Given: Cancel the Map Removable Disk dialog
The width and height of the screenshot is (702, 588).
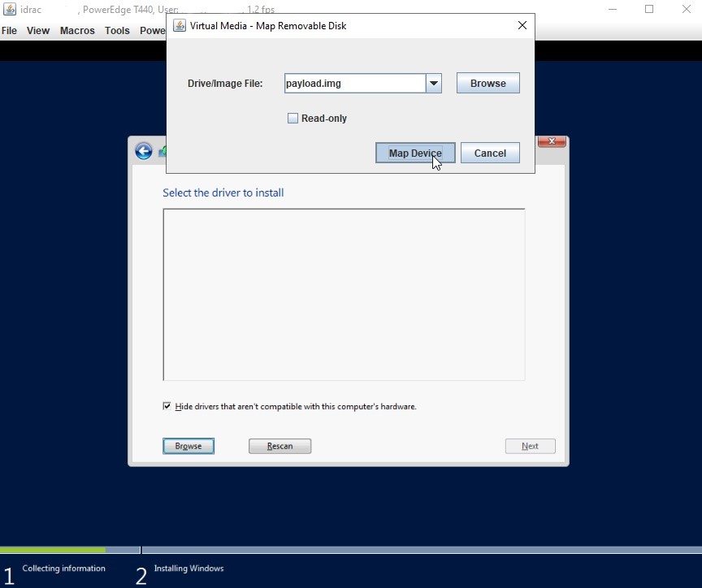Looking at the screenshot, I should tap(490, 153).
